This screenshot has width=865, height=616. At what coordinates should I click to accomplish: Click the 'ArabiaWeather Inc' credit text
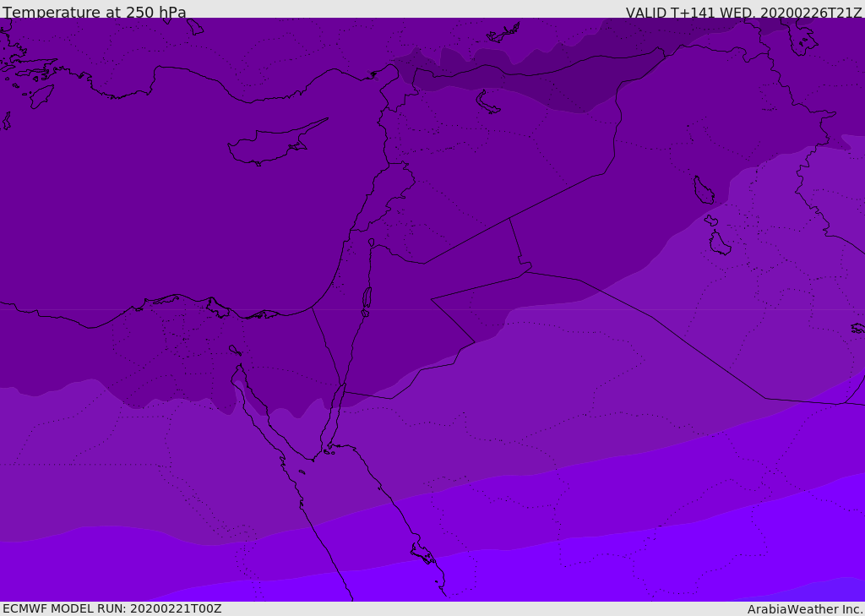(804, 609)
